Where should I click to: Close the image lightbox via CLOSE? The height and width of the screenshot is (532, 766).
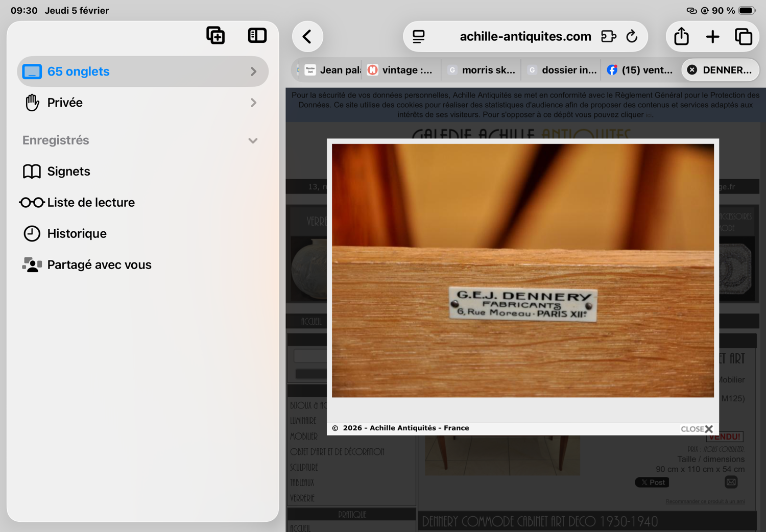(x=697, y=429)
